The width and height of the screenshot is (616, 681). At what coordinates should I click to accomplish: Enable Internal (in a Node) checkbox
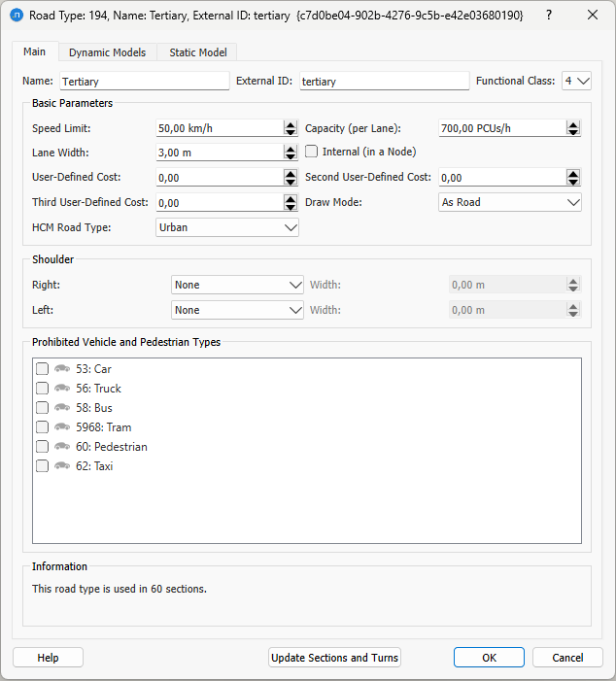tap(312, 152)
